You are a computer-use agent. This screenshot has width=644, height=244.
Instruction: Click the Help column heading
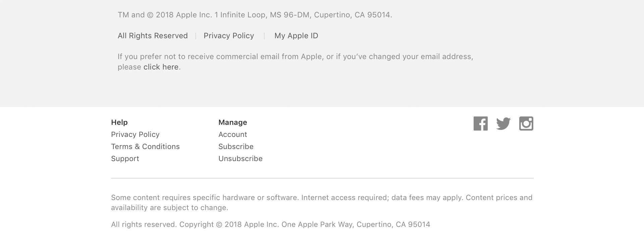[x=119, y=122]
